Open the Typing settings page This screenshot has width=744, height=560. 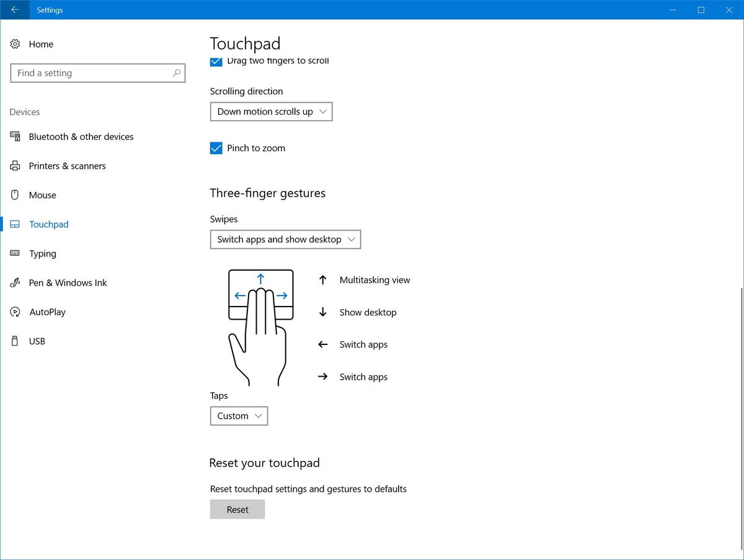42,253
